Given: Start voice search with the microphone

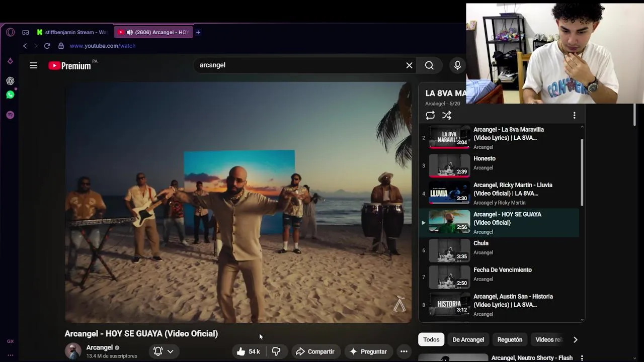Looking at the screenshot, I should tap(457, 65).
